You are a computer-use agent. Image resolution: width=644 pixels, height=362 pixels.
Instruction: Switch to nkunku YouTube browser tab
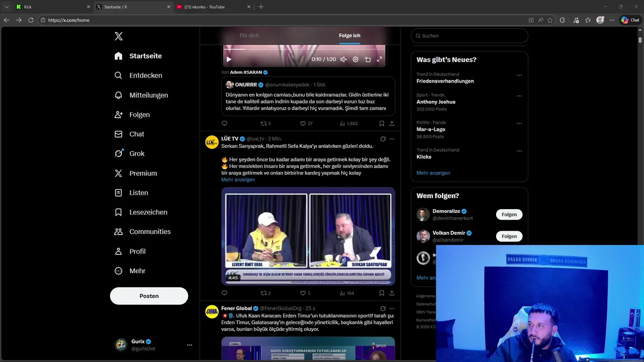click(212, 7)
